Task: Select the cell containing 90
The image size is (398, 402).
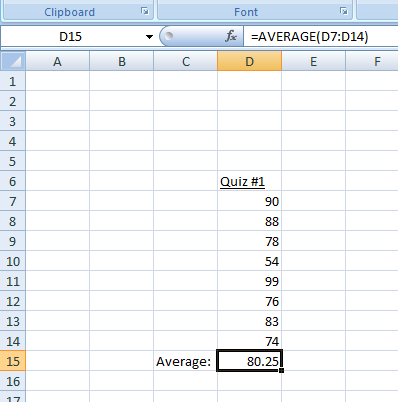Action: point(249,201)
